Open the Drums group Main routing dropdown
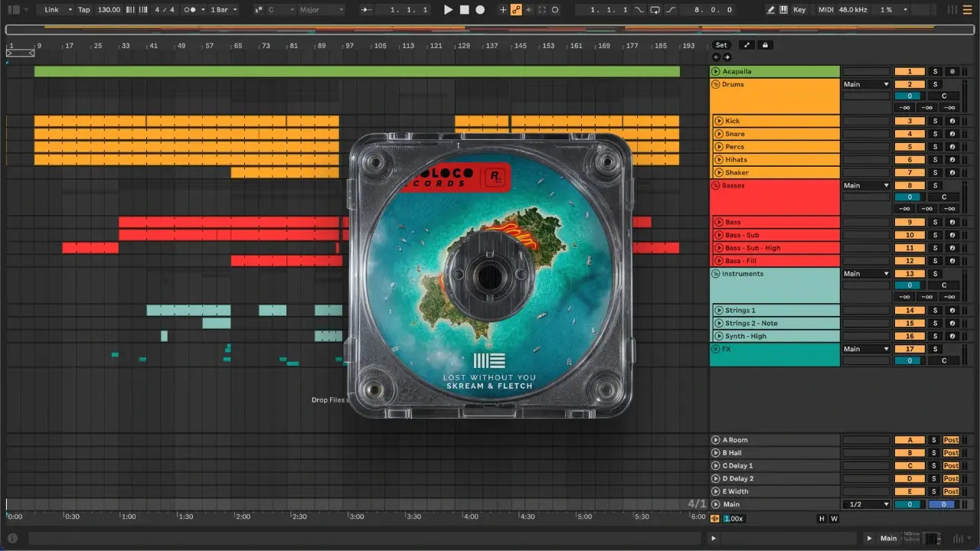This screenshot has width=980, height=551. (x=866, y=84)
